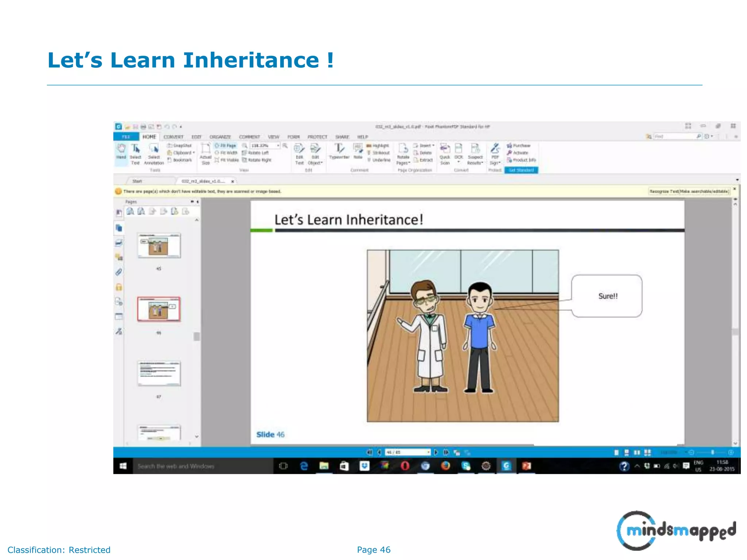Viewport: 747px width, 560px height.
Task: Toggle the Underline markup tool
Action: (x=379, y=160)
